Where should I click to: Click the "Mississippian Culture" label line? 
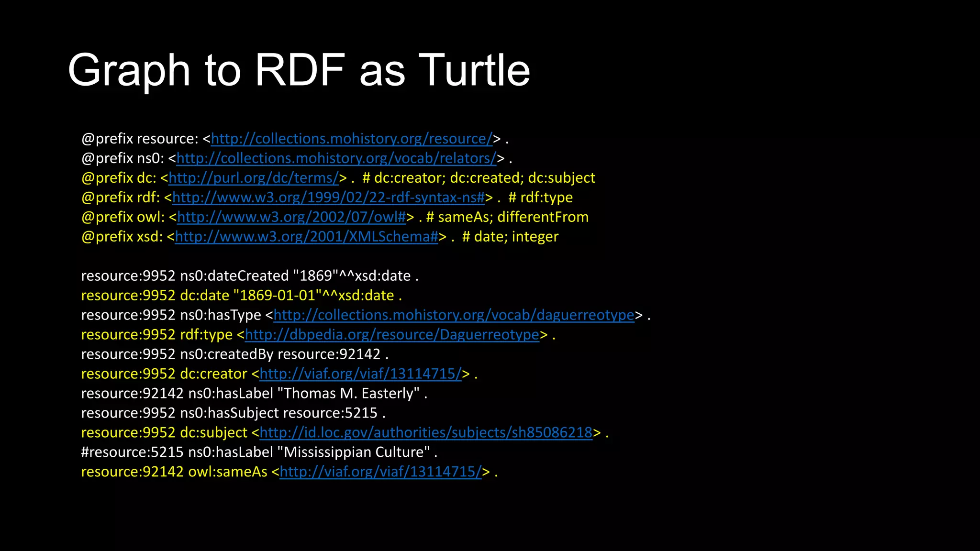(x=259, y=452)
